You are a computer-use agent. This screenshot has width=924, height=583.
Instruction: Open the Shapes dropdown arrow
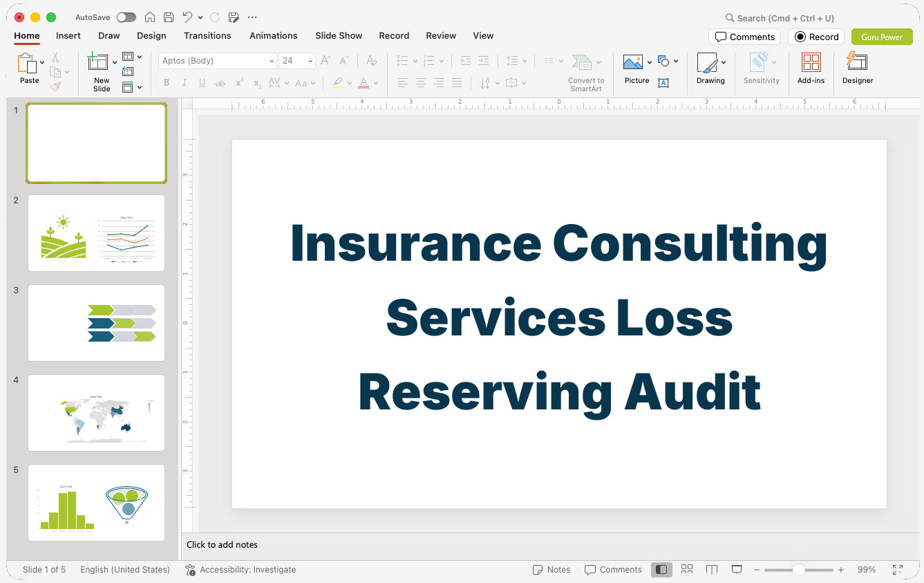tap(676, 61)
